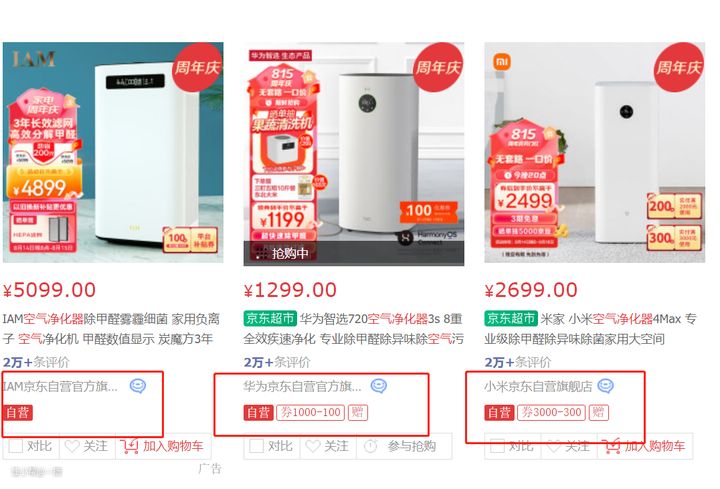The width and height of the screenshot is (720, 489).
Task: View 2万+条评价 reviews for Huawei purifier
Action: coord(277,362)
